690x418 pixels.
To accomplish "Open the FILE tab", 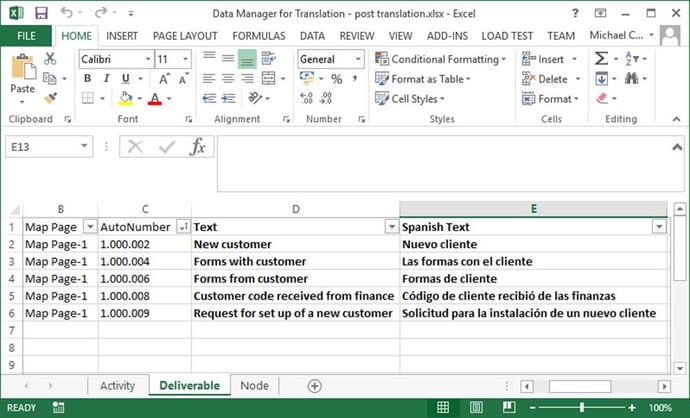I will [x=26, y=36].
